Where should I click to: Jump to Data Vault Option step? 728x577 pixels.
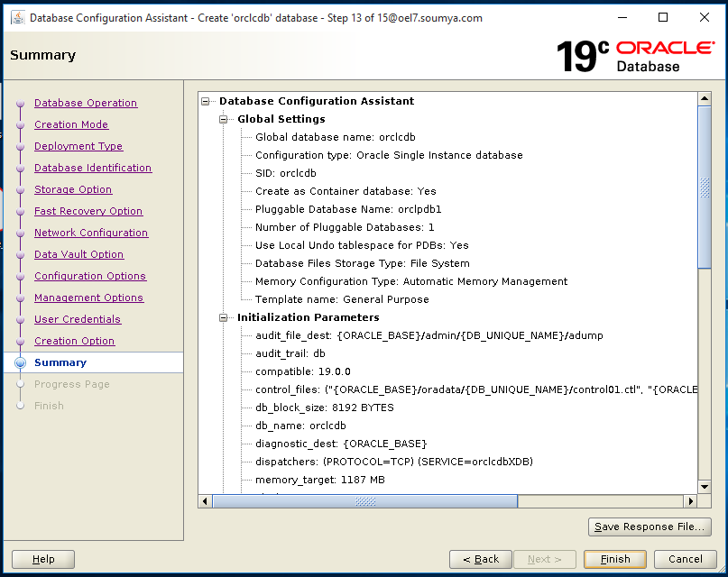point(78,254)
